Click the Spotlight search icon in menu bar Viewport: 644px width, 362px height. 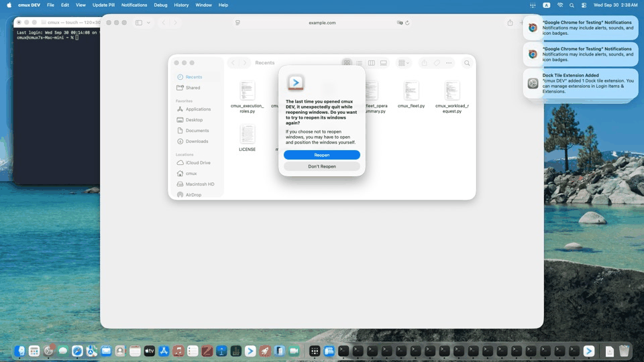(x=572, y=5)
